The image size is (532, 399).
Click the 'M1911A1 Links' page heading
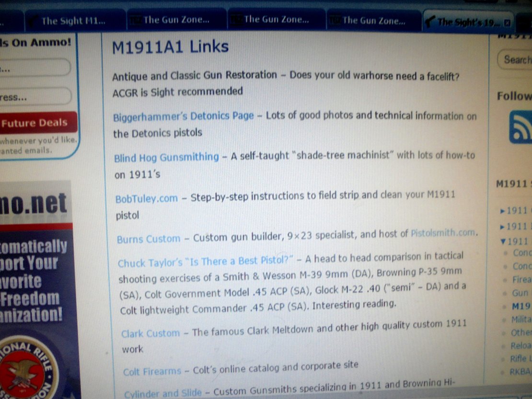pyautogui.click(x=170, y=47)
